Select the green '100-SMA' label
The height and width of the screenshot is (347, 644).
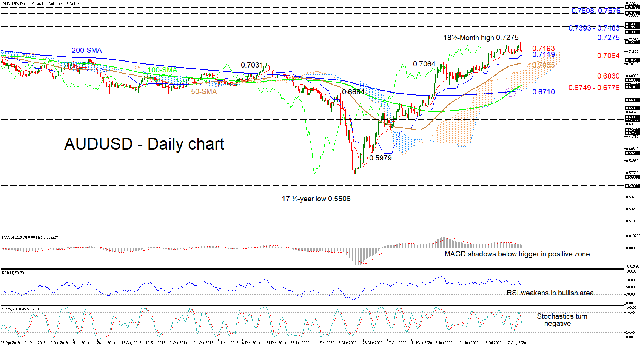pos(162,70)
